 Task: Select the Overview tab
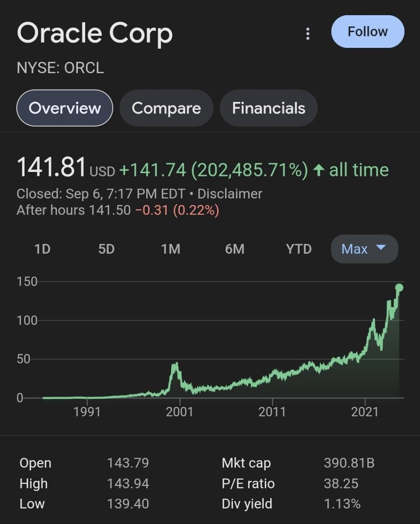[x=65, y=108]
